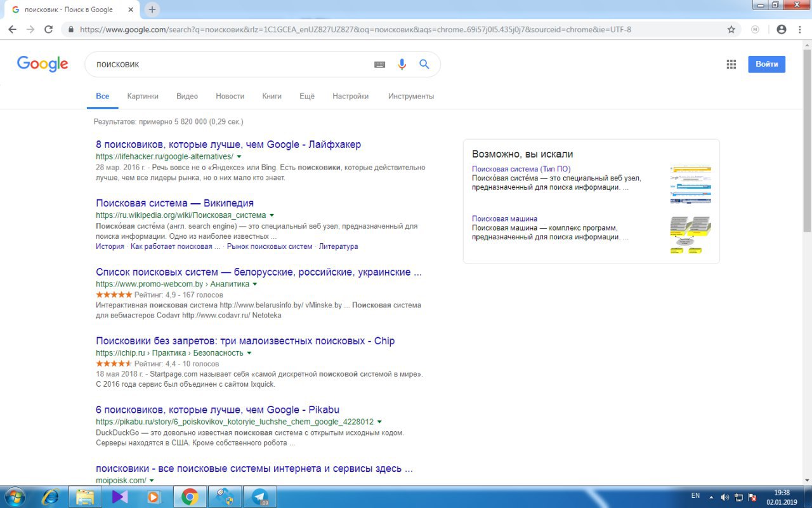Open the История sitelink under Wikipedia
Screen dimensions: 812x508
110,246
